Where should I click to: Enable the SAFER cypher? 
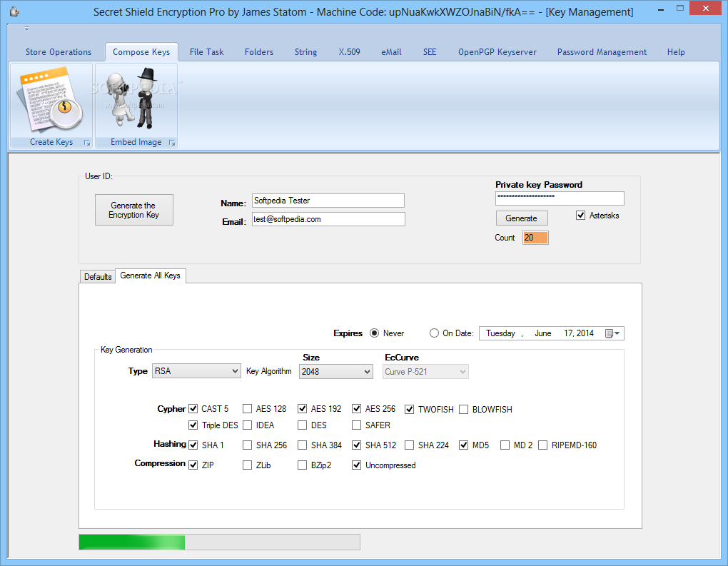(x=357, y=425)
